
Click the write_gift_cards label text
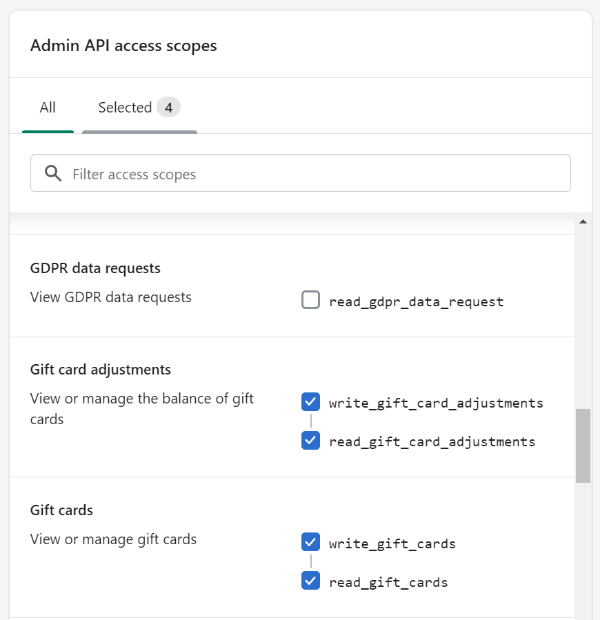[x=392, y=544]
